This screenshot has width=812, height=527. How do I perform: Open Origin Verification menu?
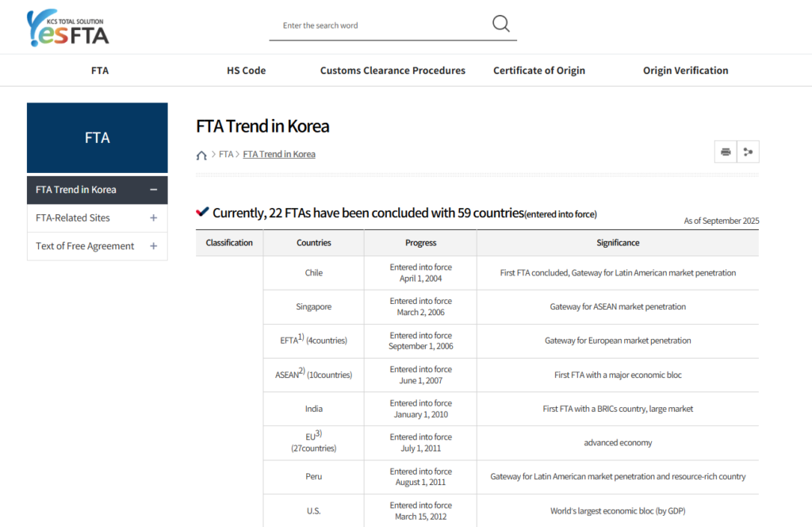click(x=685, y=71)
